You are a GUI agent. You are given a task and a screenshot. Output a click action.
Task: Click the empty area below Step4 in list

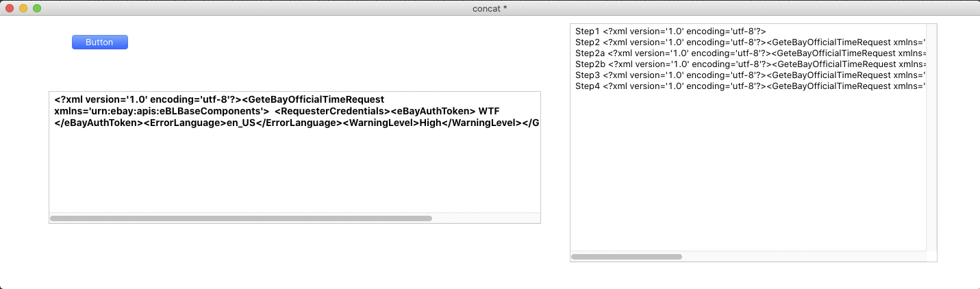pos(746,171)
